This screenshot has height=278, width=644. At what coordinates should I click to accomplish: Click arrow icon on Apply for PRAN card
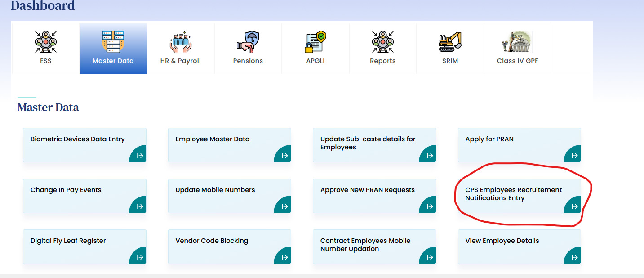(574, 156)
